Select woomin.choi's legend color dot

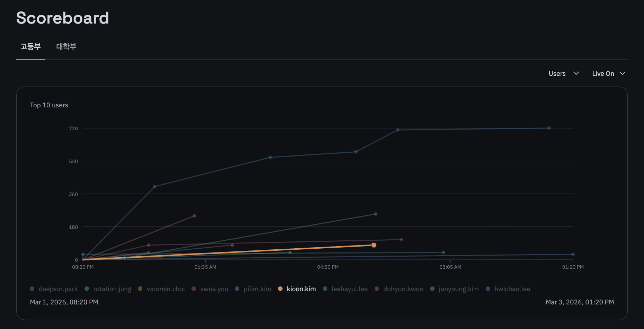pyautogui.click(x=140, y=288)
